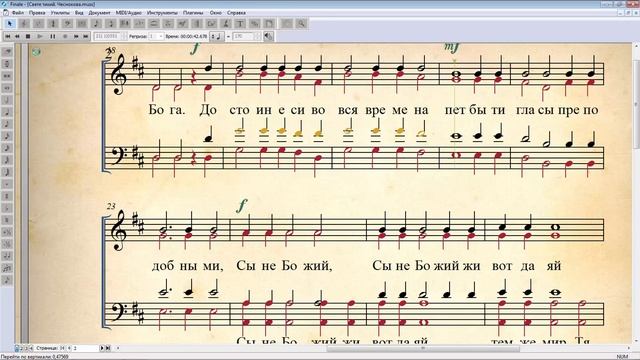Stop the playback
Image resolution: width=640 pixels, height=360 pixels.
coord(28,36)
